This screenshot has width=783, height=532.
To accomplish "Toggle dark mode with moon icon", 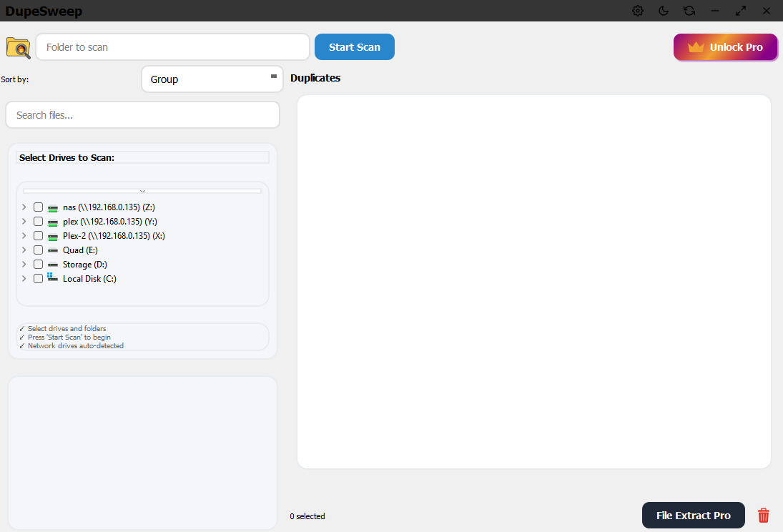I will tap(664, 11).
